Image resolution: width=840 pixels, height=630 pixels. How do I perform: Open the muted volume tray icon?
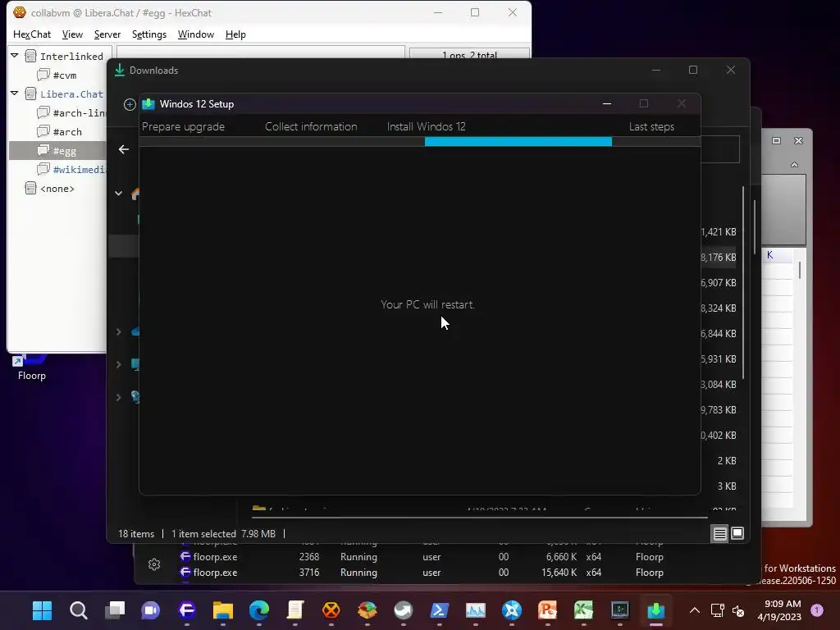pos(738,610)
